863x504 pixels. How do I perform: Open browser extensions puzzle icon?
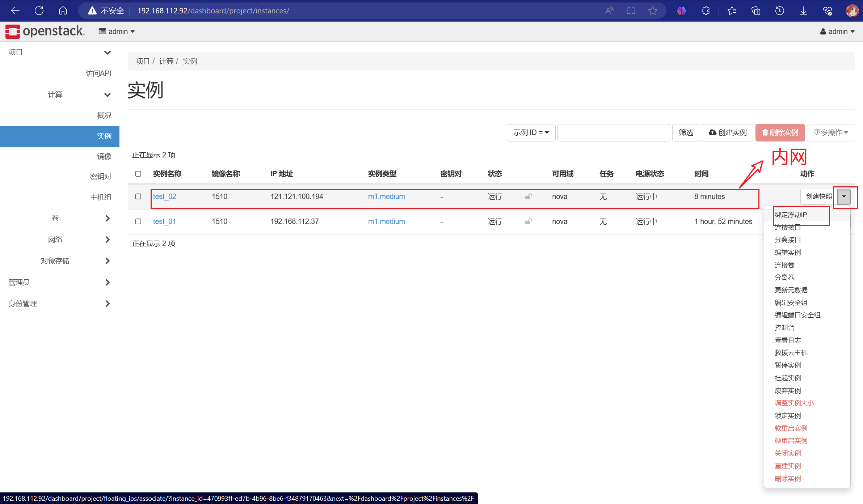click(706, 10)
